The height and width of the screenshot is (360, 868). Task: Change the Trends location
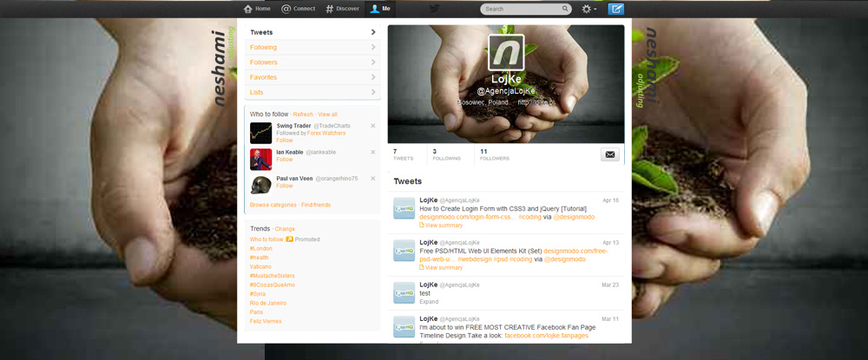click(x=285, y=229)
